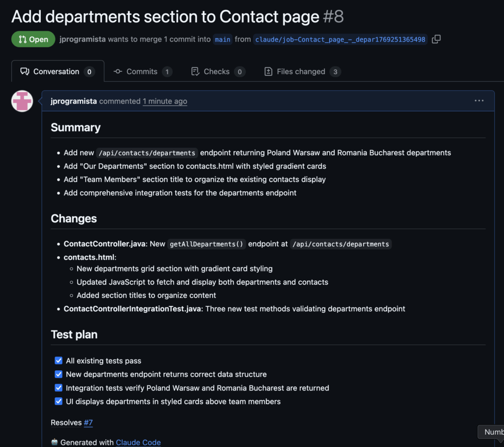Click the Checks tab checklist icon

[x=195, y=71]
